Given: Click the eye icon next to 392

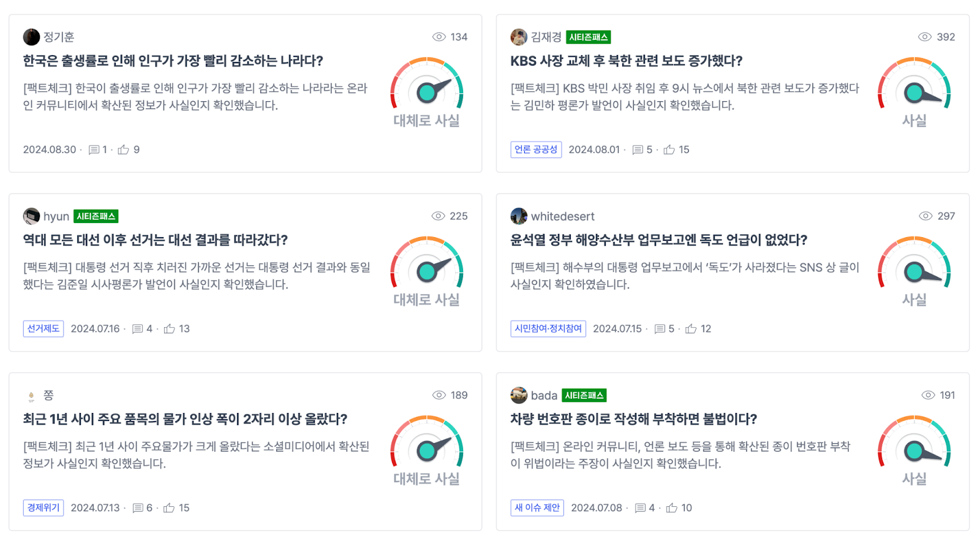Looking at the screenshot, I should click(x=924, y=37).
